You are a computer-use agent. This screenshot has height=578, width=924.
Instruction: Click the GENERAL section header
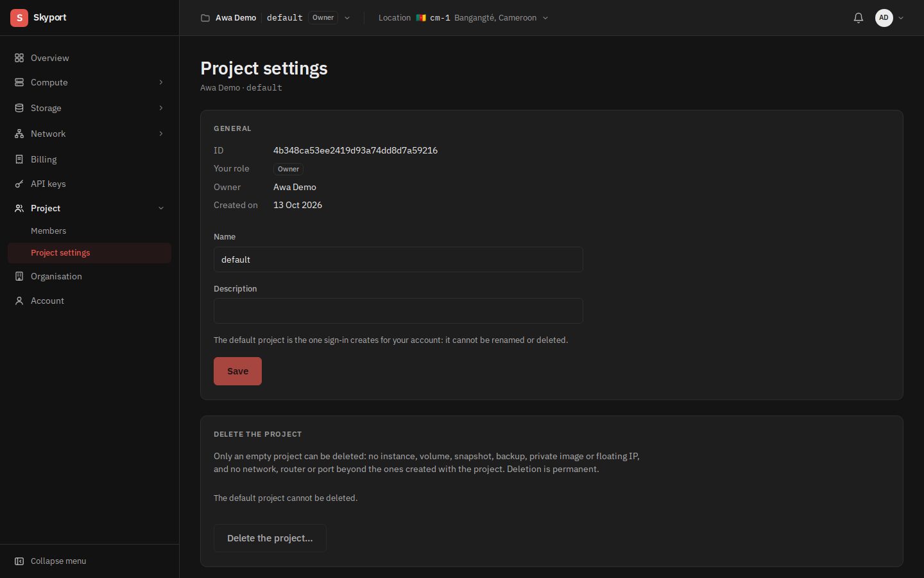point(232,128)
